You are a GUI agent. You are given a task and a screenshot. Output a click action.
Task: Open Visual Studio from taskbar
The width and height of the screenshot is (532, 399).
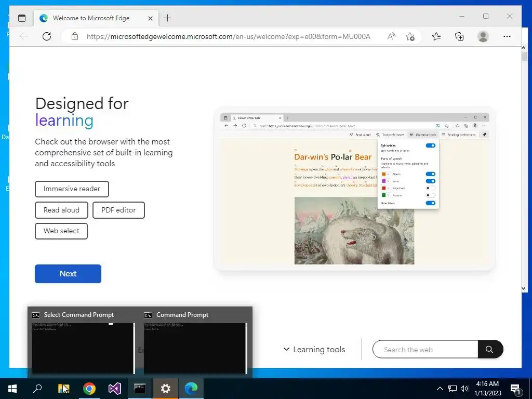(114, 389)
